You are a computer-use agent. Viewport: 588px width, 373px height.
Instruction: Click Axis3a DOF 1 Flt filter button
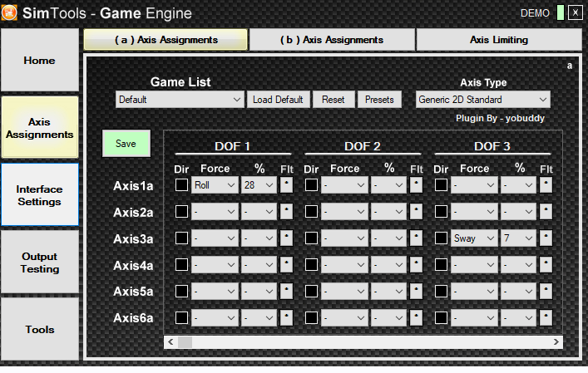pyautogui.click(x=286, y=238)
